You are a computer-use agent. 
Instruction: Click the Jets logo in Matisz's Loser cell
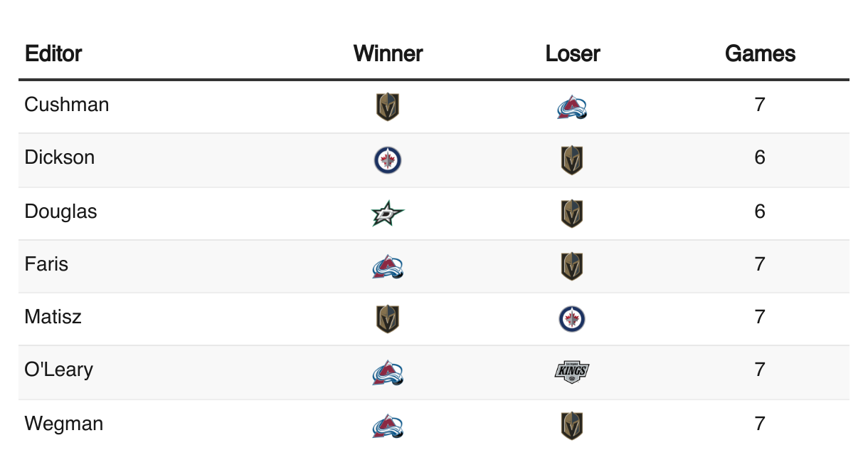coord(573,320)
